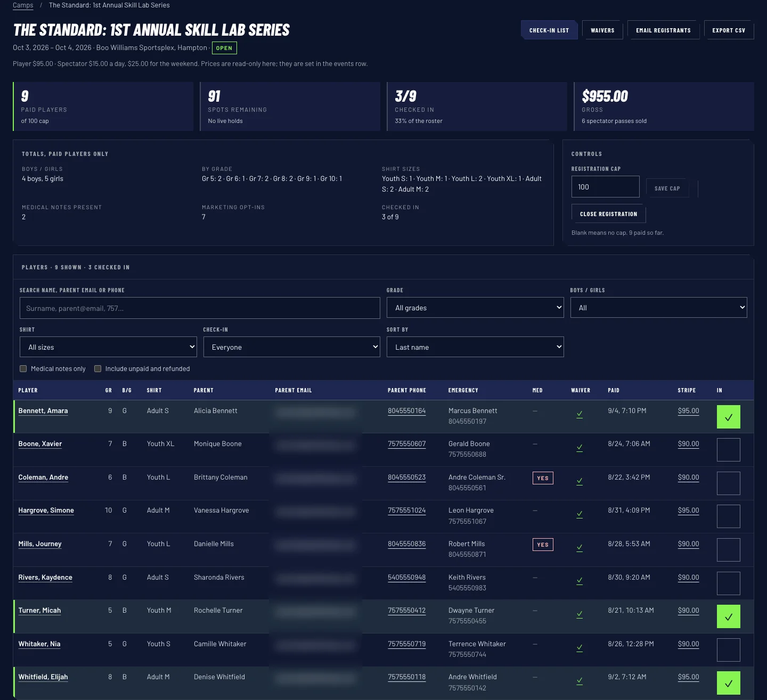Uncheck check-in box for Micah Turner
The height and width of the screenshot is (700, 767).
pyautogui.click(x=729, y=616)
